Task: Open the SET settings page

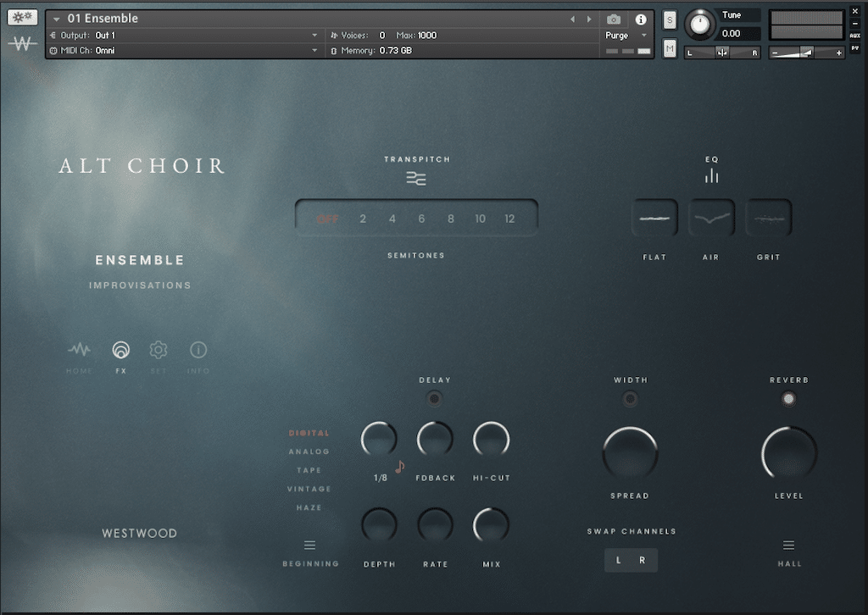Action: 159,357
